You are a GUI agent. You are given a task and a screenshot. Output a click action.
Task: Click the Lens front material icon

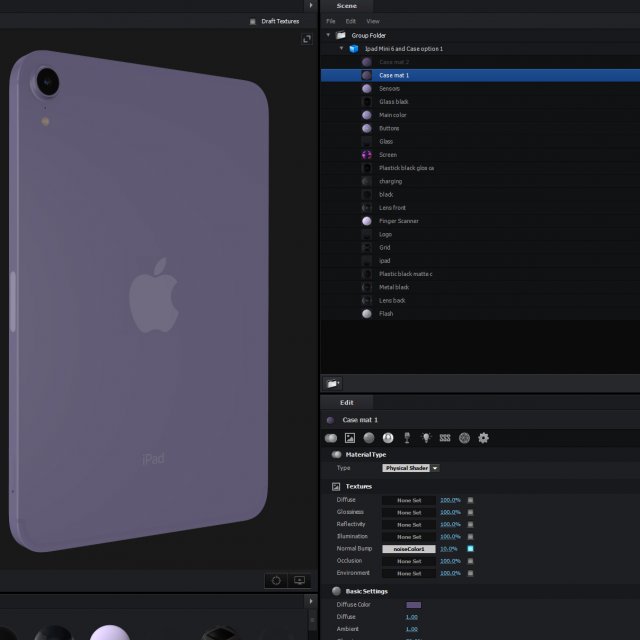(x=367, y=208)
